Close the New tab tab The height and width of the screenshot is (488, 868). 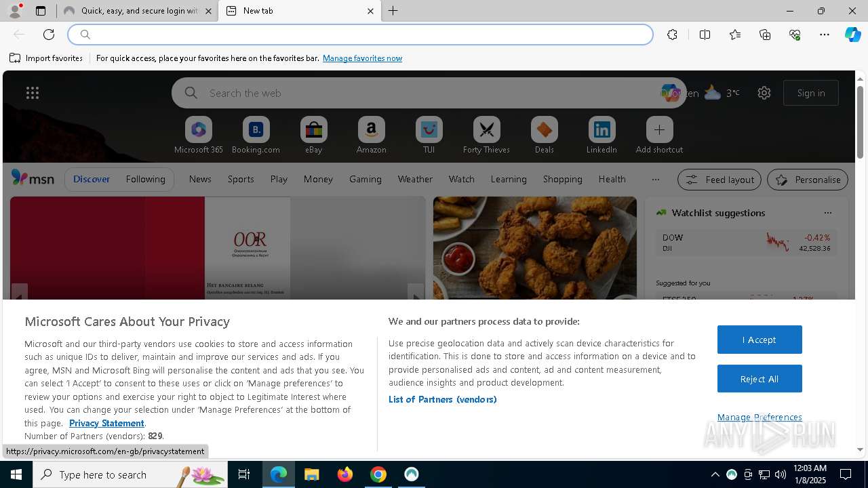coord(370,11)
